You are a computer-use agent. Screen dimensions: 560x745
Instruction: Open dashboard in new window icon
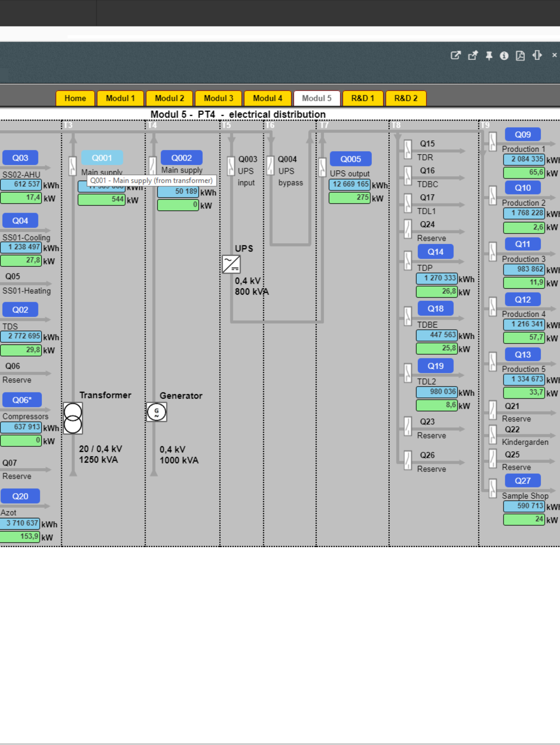pos(455,56)
